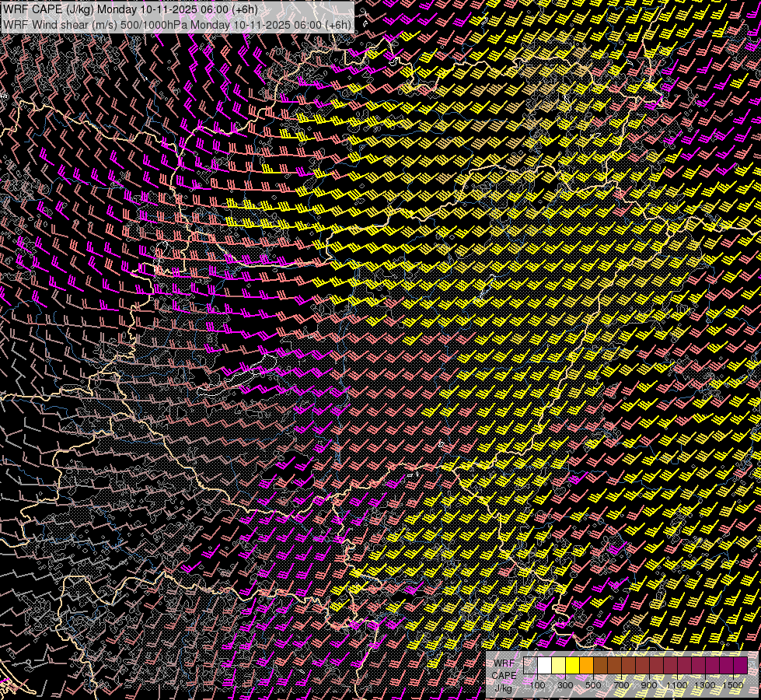Choose the orange swatch in CAPE legend
Screen dimensions: 761x700
(x=586, y=666)
